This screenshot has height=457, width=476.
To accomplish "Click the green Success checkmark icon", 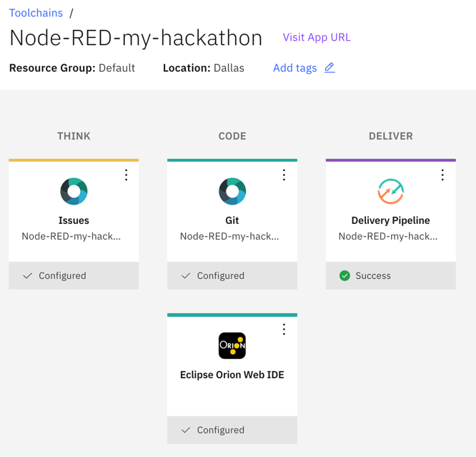I will 344,276.
